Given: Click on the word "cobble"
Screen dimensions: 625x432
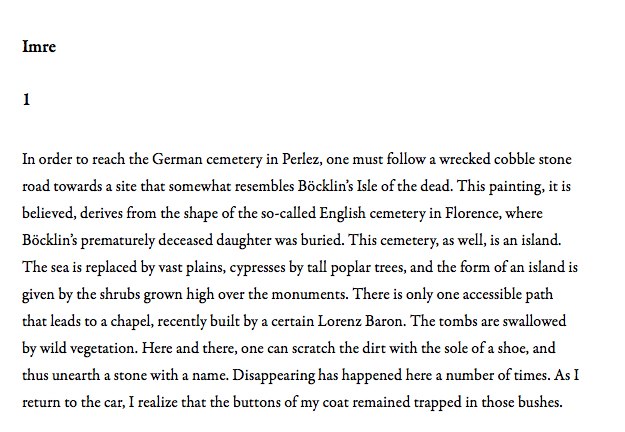Looking at the screenshot, I should point(515,159).
